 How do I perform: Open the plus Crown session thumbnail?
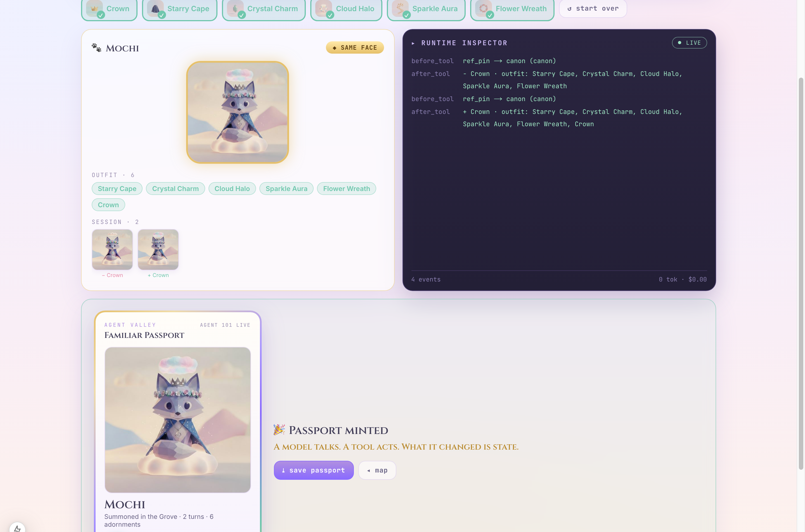pyautogui.click(x=158, y=250)
